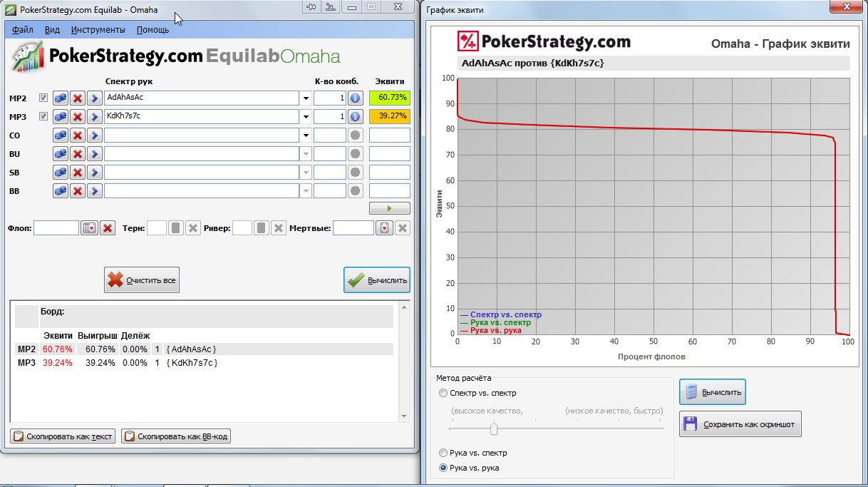Open the flop card selector icon
Screen dimensions: 868x487
coord(89,228)
